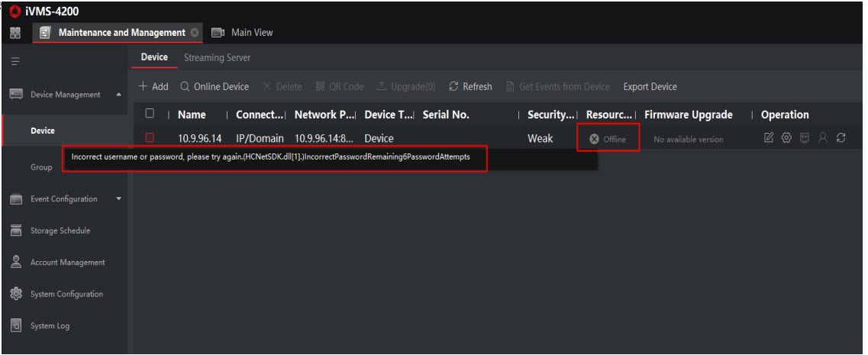
Task: Click the edit device icon in Operation column
Action: [767, 139]
